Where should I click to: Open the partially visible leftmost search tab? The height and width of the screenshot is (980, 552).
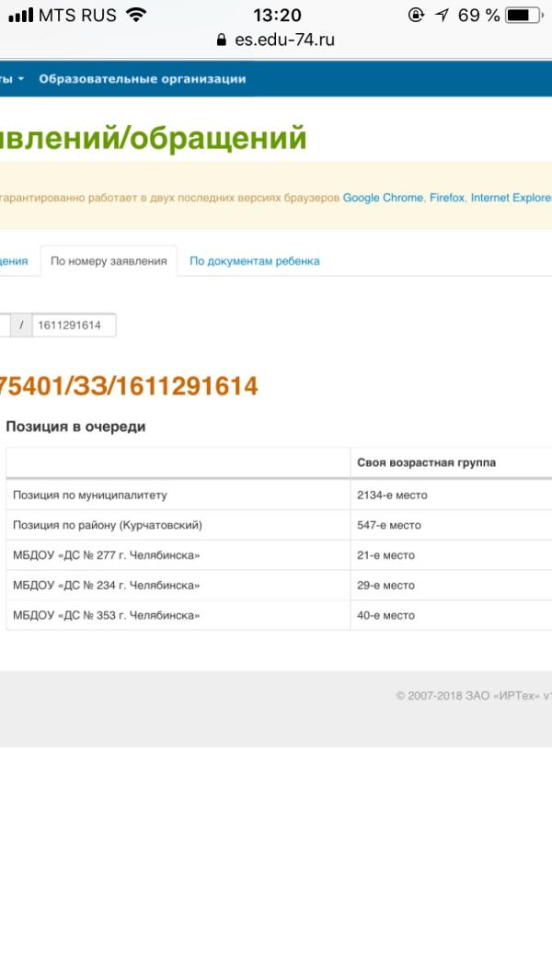coord(17,261)
